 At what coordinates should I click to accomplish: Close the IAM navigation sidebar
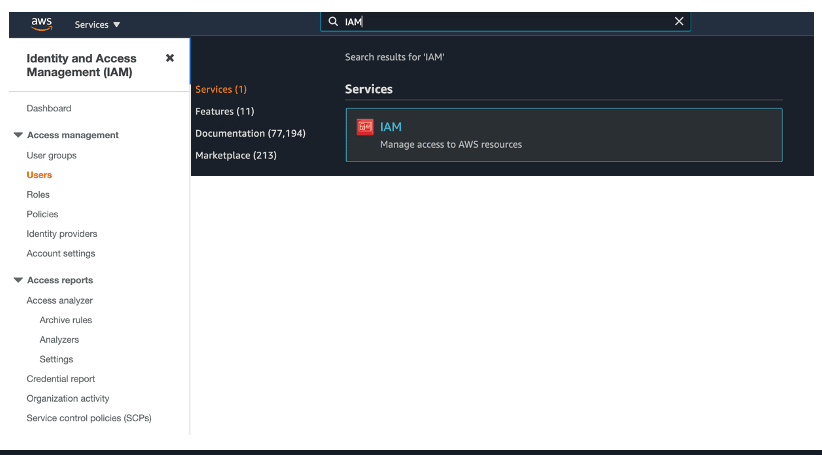tap(170, 58)
